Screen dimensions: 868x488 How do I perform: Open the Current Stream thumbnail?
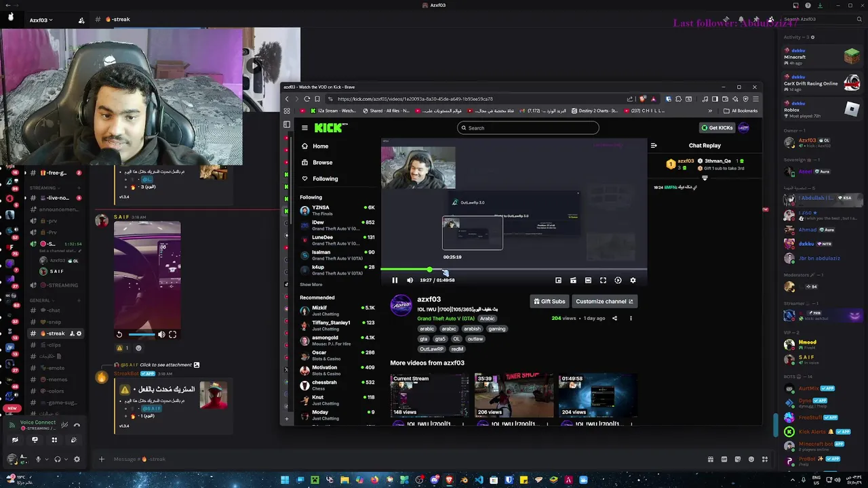[429, 395]
